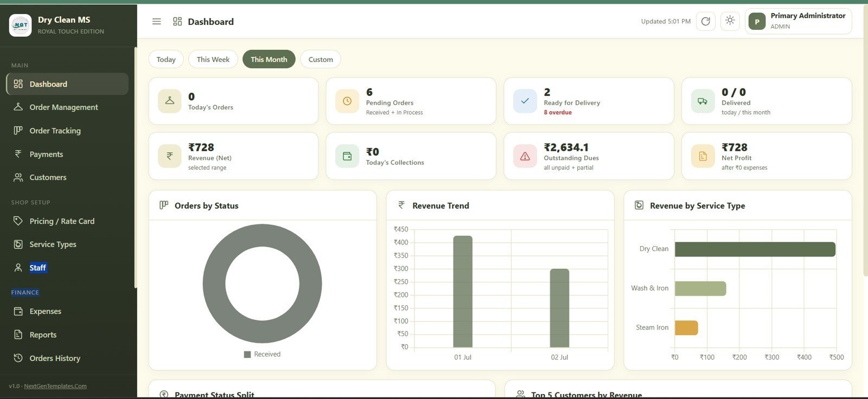Click the Orders History clock icon in sidebar
This screenshot has width=868, height=399.
pos(18,358)
